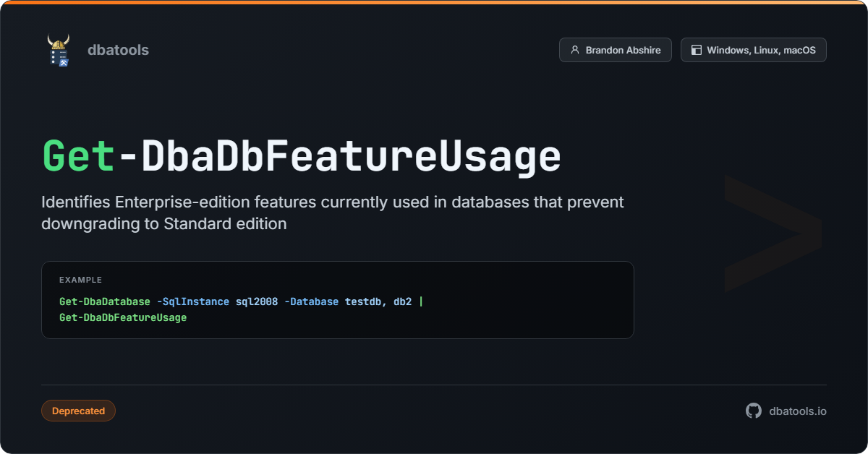Click the large faded chevron watermark
The image size is (868, 454).
pyautogui.click(x=773, y=233)
